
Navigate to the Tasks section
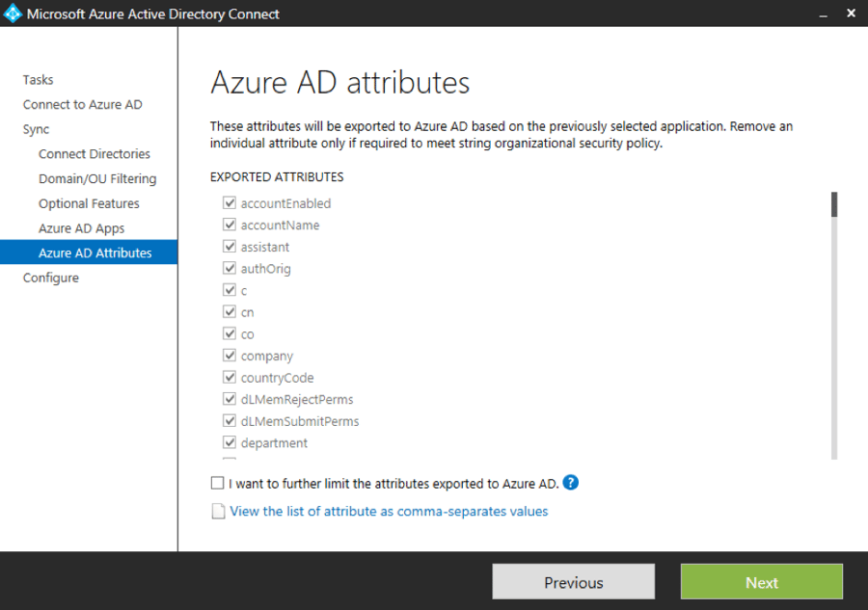click(38, 80)
